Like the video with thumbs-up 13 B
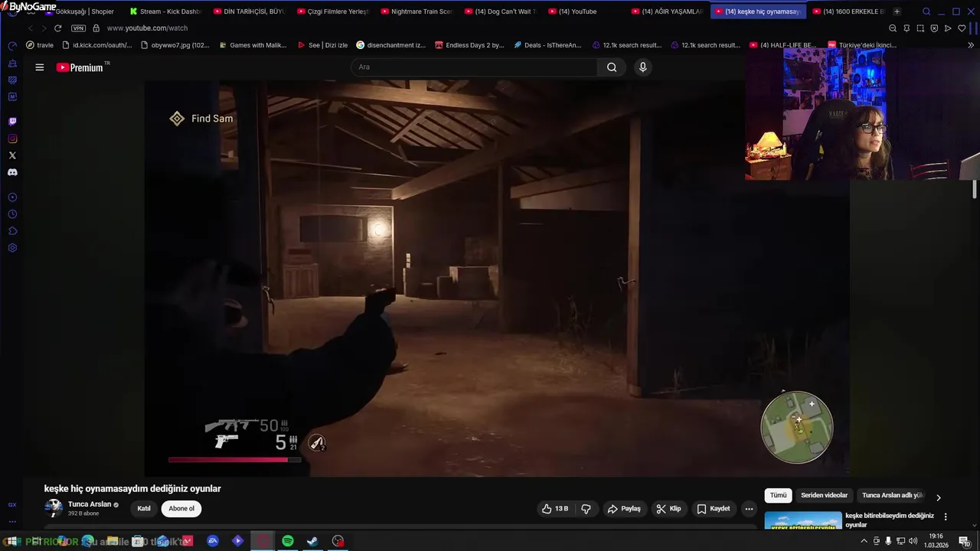The width and height of the screenshot is (980, 551). (555, 509)
